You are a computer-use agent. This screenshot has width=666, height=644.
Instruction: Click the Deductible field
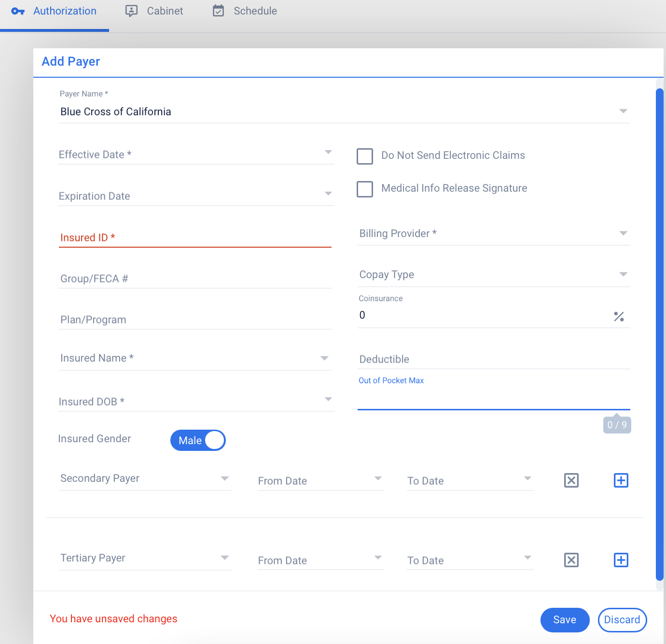click(494, 359)
